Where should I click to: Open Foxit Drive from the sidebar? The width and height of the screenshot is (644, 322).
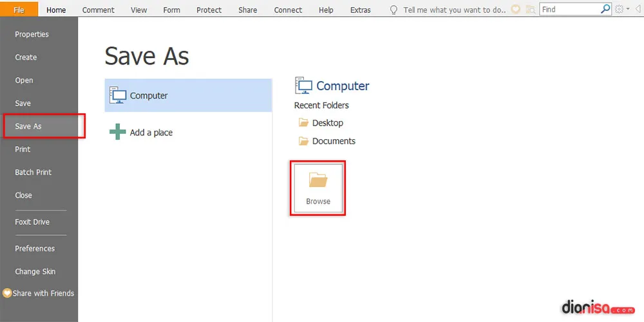pyautogui.click(x=32, y=222)
